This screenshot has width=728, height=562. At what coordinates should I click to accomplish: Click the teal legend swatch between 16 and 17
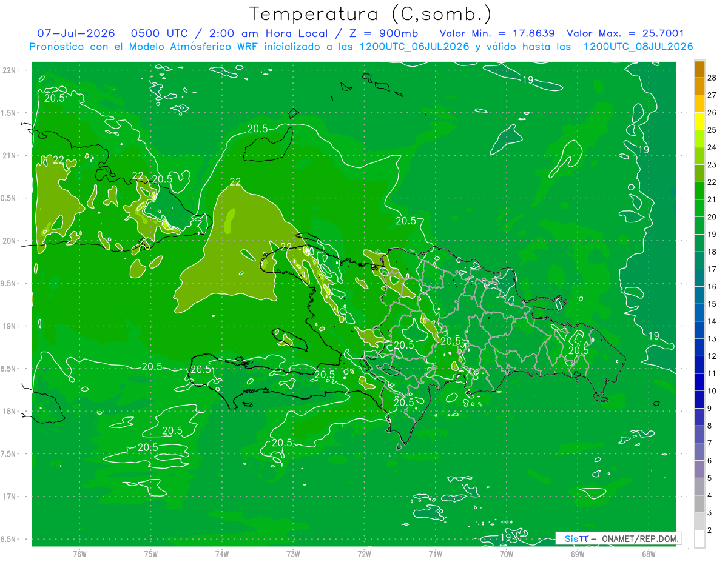click(699, 278)
